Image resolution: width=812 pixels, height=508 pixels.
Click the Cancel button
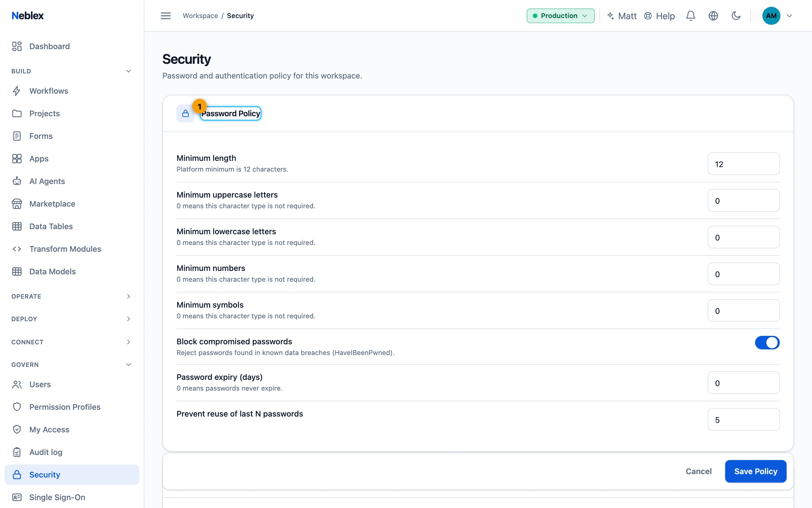point(698,471)
